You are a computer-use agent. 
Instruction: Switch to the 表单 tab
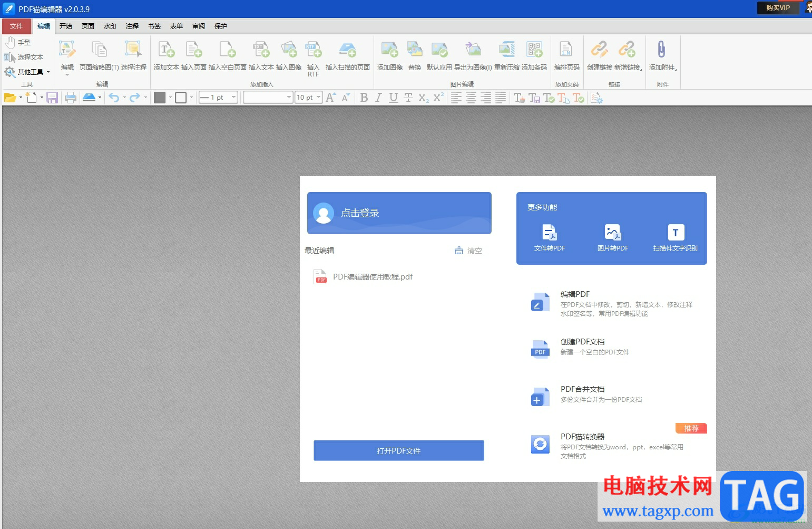177,26
